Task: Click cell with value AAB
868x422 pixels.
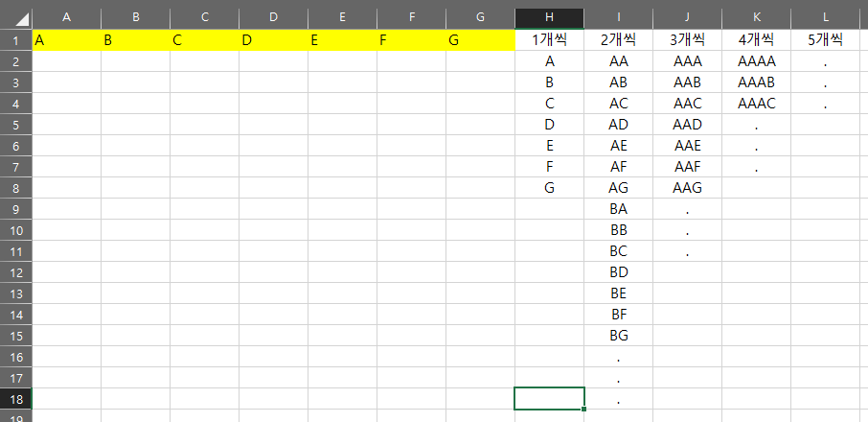Action: point(687,82)
